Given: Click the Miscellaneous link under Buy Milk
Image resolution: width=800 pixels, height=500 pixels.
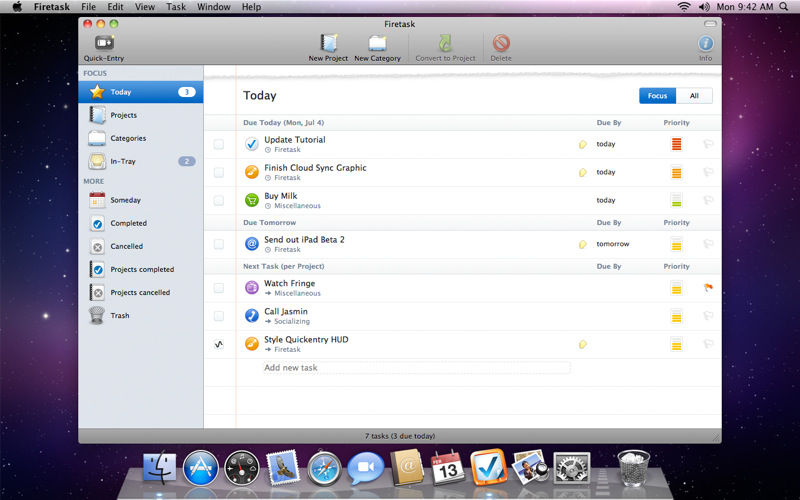Looking at the screenshot, I should coord(297,205).
